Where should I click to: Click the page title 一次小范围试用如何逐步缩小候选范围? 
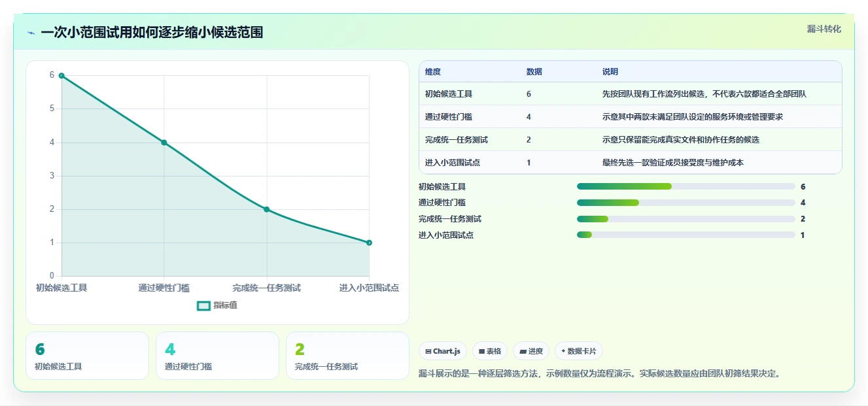click(x=152, y=33)
